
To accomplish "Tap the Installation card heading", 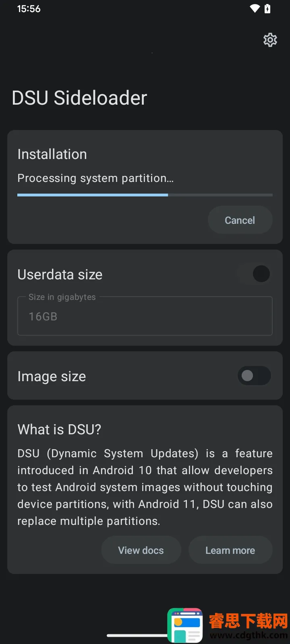I will pyautogui.click(x=52, y=154).
